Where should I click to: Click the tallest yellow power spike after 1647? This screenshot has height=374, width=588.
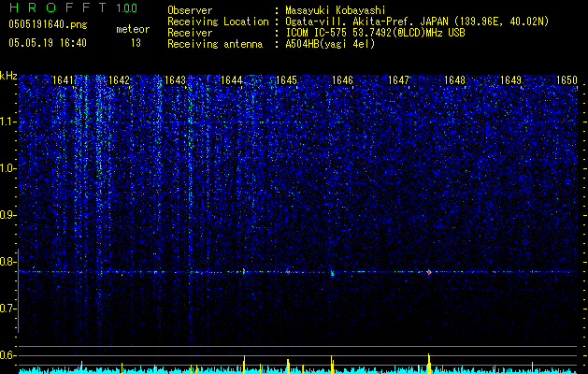(429, 364)
